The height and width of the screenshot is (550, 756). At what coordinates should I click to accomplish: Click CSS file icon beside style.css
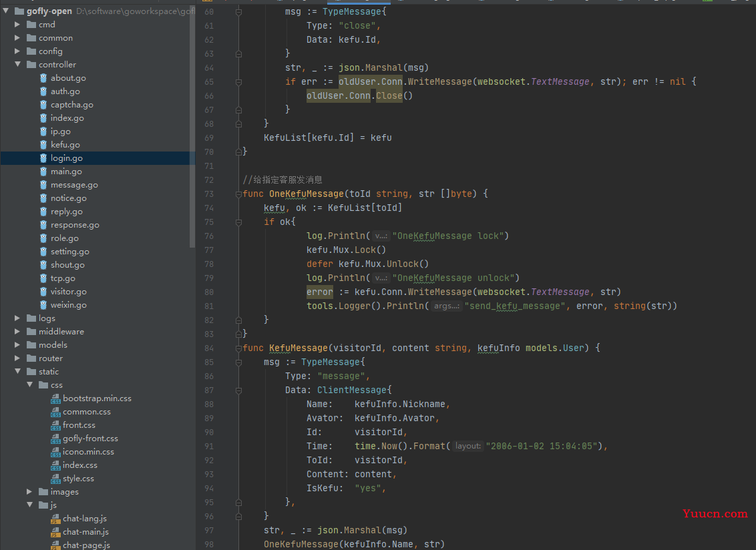pyautogui.click(x=55, y=479)
